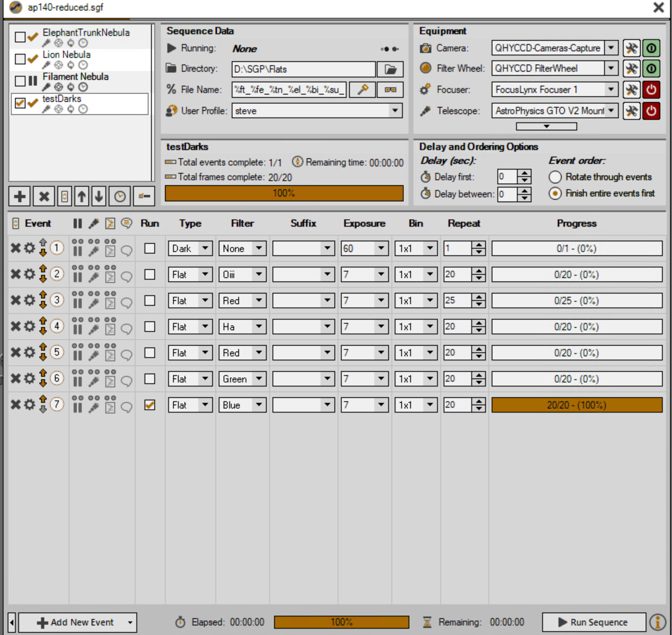This screenshot has width=672, height=635.
Task: Increase Delay between value
Action: coord(524,191)
